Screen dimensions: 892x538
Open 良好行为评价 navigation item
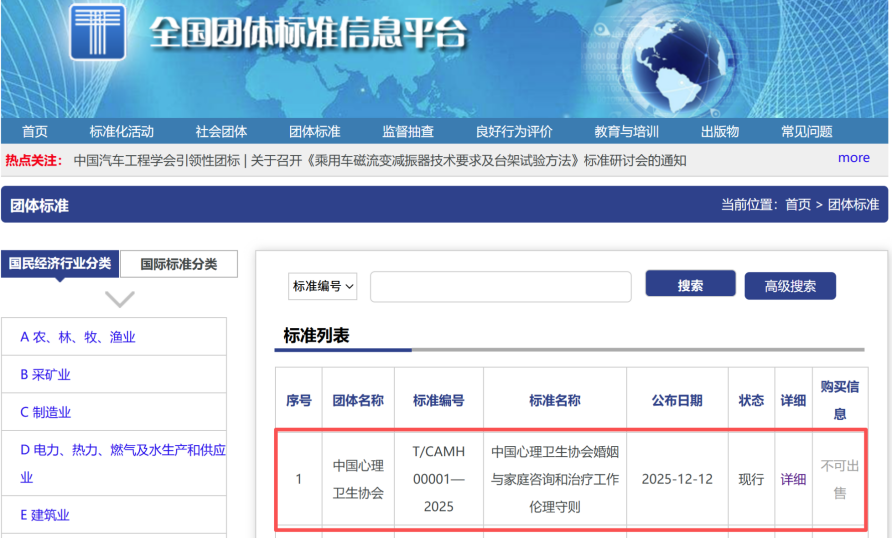coord(514,131)
